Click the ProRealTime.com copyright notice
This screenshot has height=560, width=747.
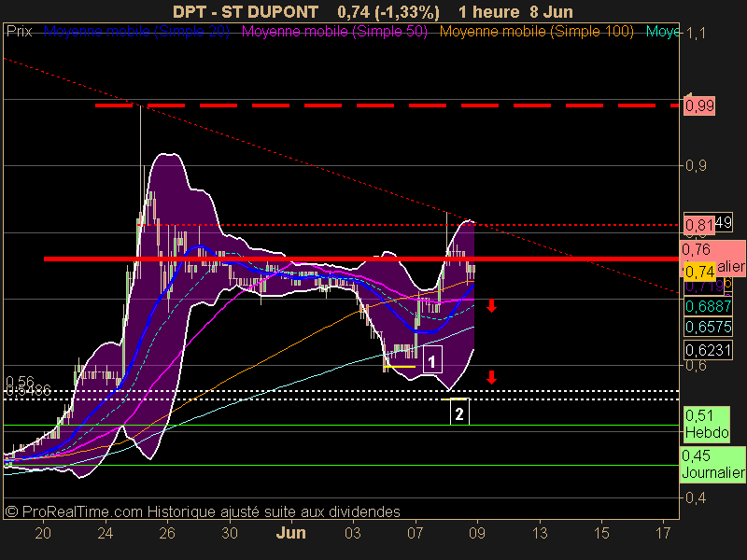point(203,511)
